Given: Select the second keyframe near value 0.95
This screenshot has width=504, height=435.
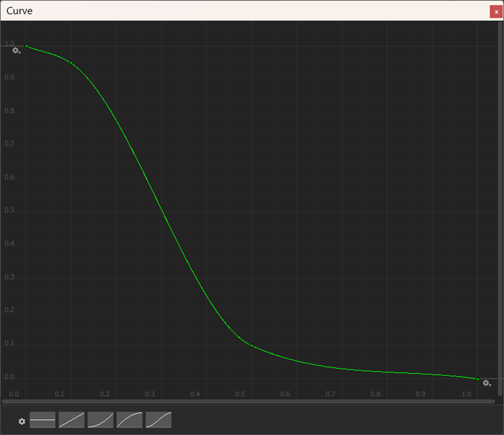Looking at the screenshot, I should [71, 62].
